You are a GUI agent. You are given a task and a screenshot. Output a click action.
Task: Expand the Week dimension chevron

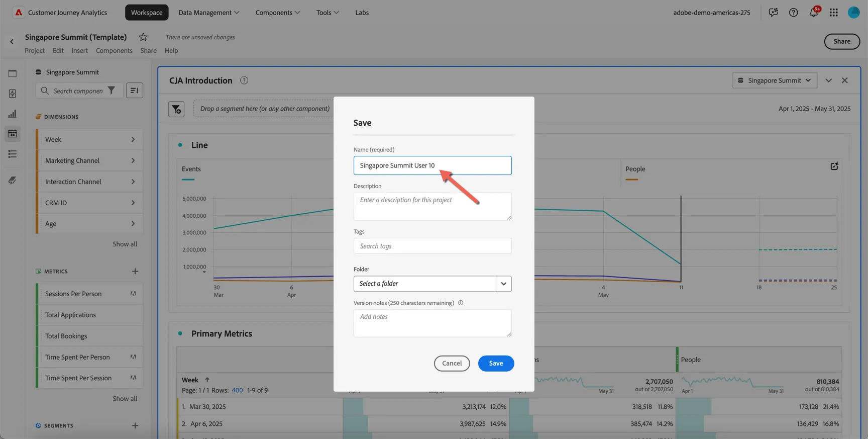133,139
